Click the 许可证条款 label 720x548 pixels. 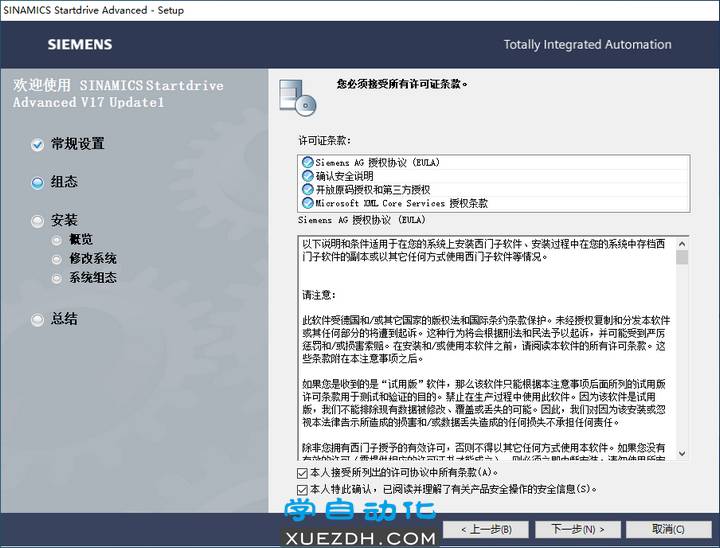click(324, 141)
